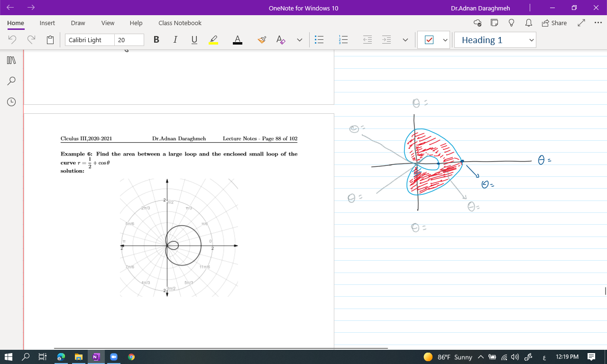Open the search pane
Viewport: 607px width, 364px height.
[x=11, y=81]
